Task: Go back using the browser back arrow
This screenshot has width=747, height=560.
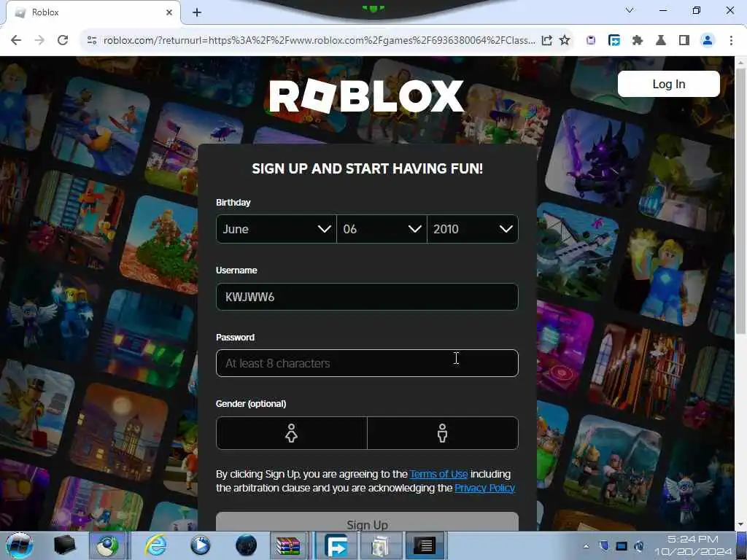Action: (x=16, y=41)
